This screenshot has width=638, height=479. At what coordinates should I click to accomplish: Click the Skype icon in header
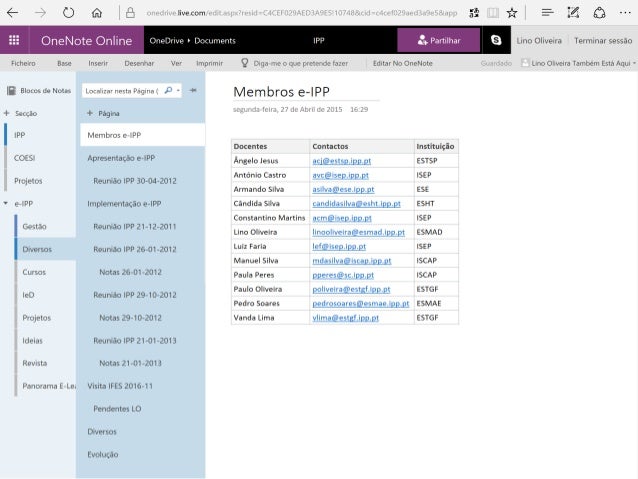point(495,41)
